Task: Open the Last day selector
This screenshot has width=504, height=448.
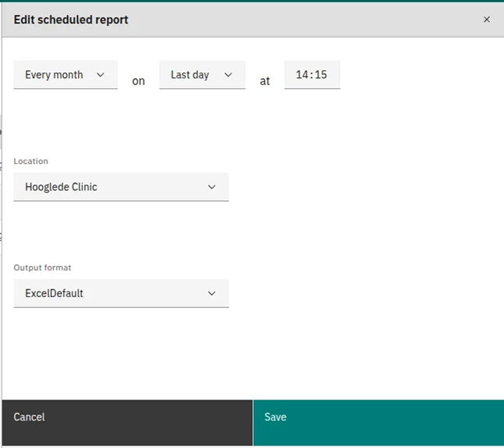Action: pos(202,74)
